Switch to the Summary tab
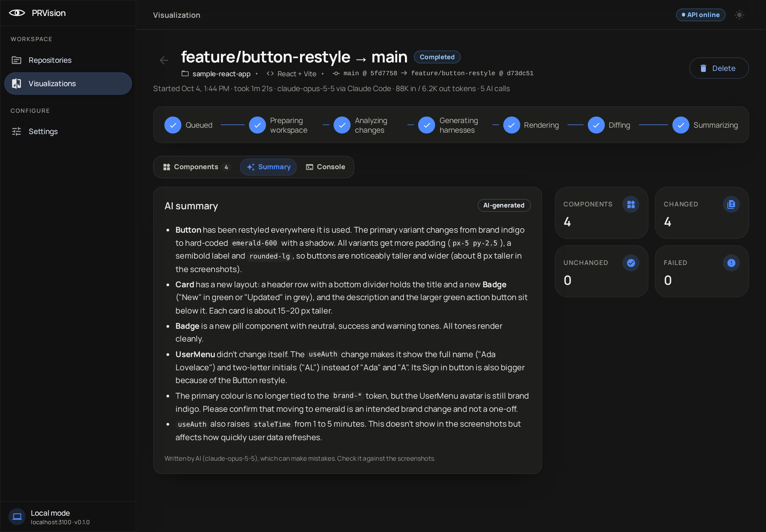Screen dimensions: 766x532 pos(268,167)
